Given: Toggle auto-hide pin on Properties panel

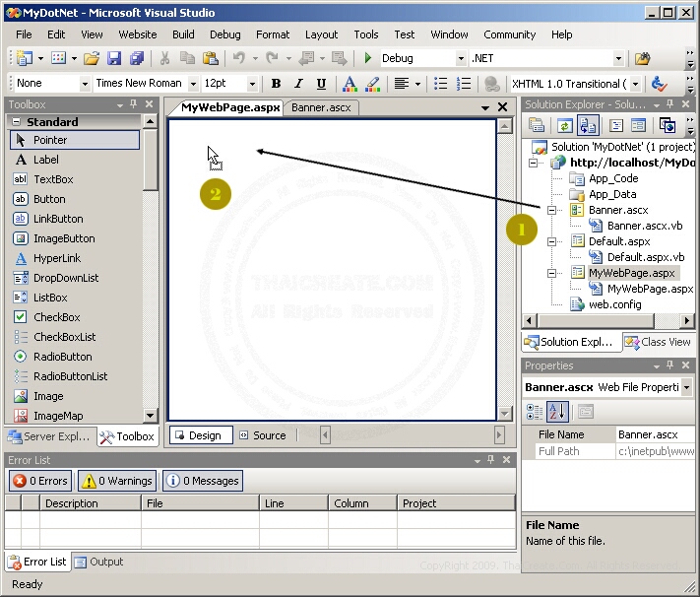Looking at the screenshot, I should click(670, 365).
